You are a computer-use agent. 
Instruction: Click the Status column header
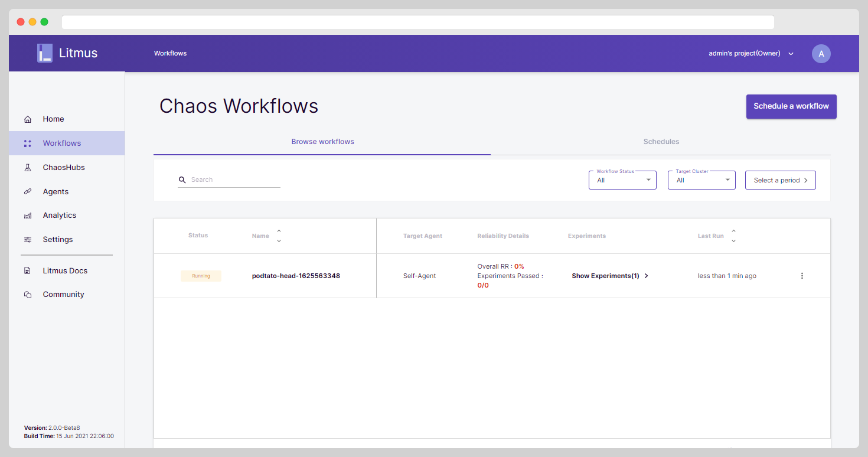pyautogui.click(x=198, y=236)
